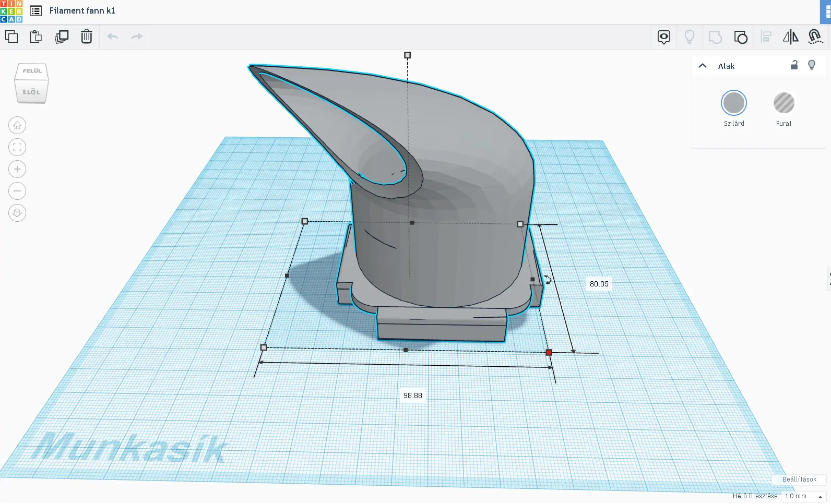Click the Ungroup shapes icon
Screen dimensions: 831x504
pyautogui.click(x=741, y=37)
